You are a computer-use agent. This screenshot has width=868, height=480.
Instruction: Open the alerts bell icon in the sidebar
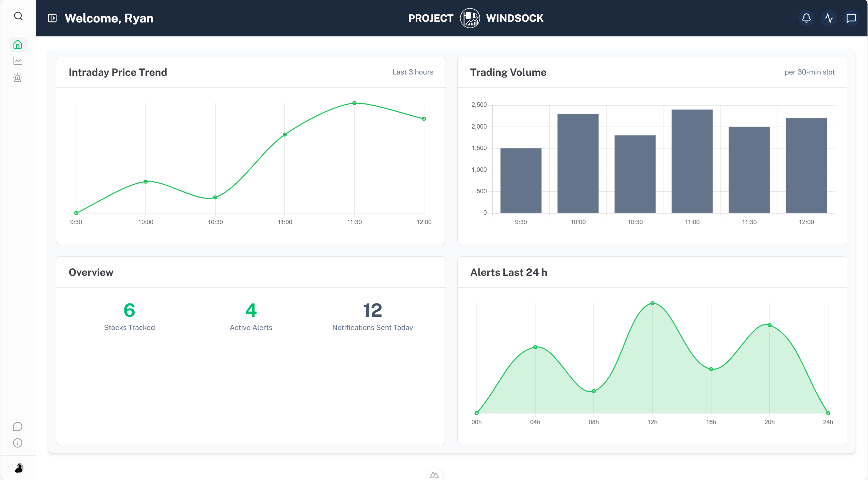click(x=18, y=77)
